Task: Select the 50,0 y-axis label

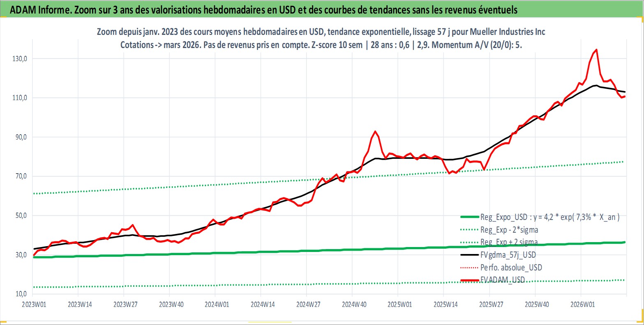Action: point(21,215)
